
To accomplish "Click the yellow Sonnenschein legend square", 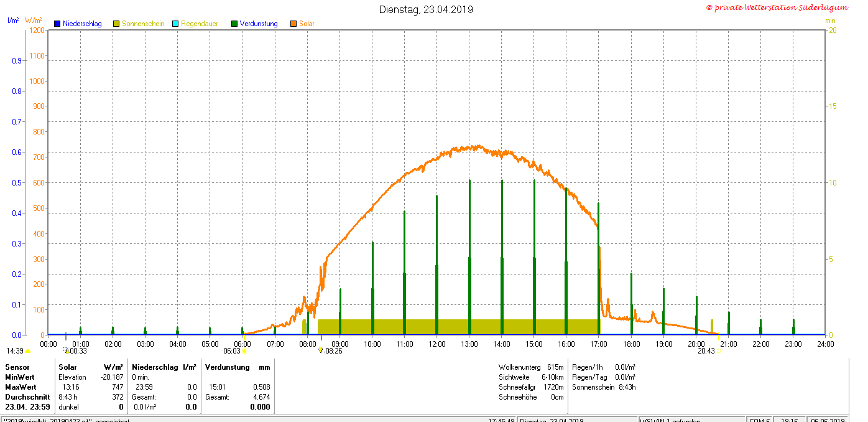I will [116, 24].
